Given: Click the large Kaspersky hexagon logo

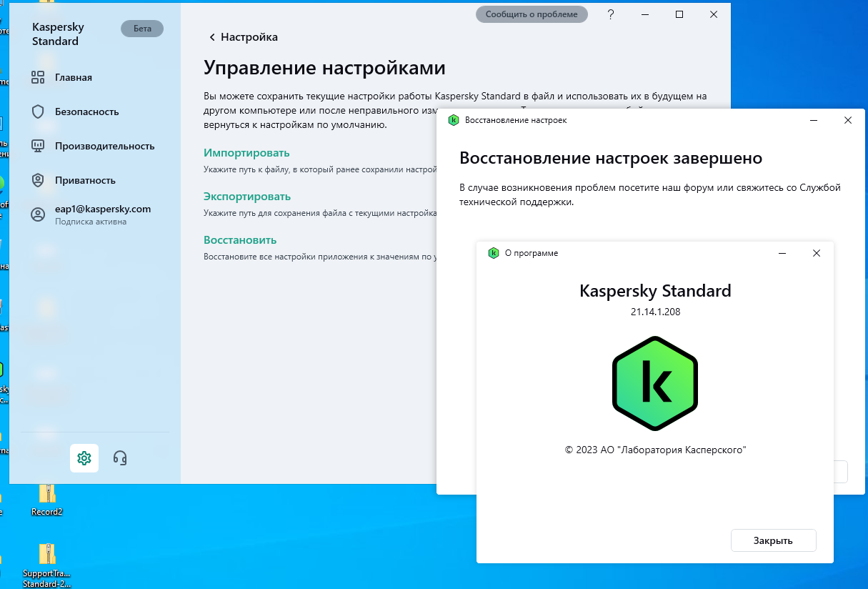Looking at the screenshot, I should point(655,382).
